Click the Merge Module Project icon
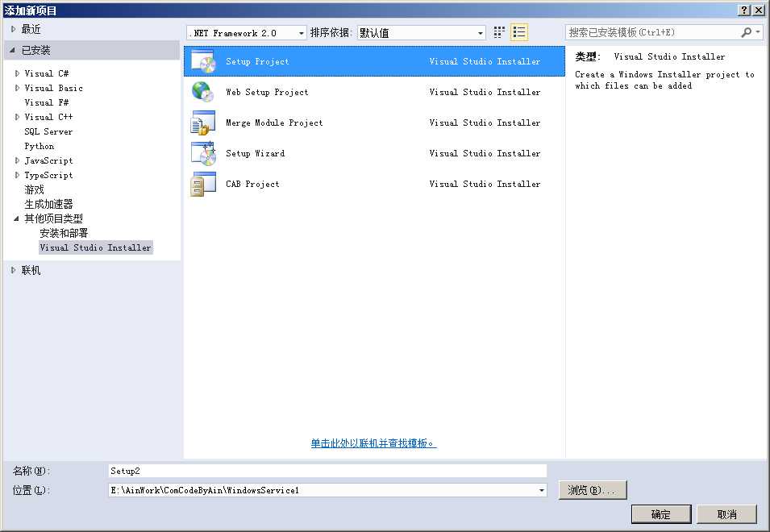 pos(203,123)
